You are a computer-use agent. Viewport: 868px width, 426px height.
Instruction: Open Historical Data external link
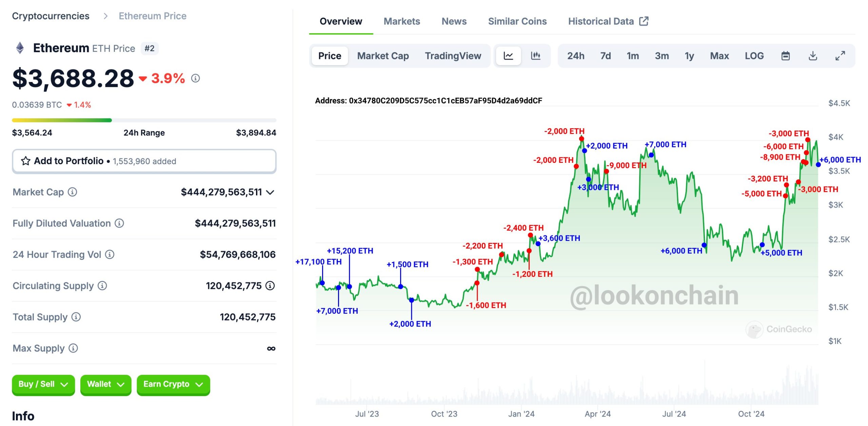click(608, 21)
